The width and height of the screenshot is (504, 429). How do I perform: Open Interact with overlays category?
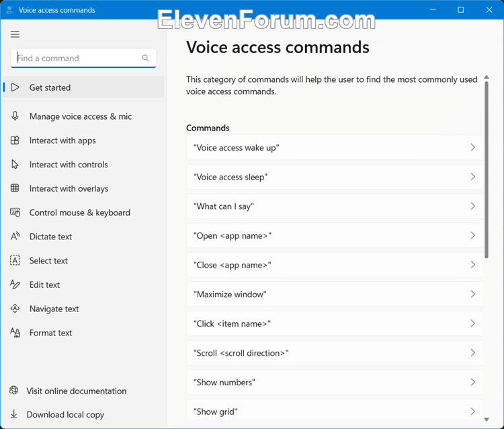[x=83, y=188]
